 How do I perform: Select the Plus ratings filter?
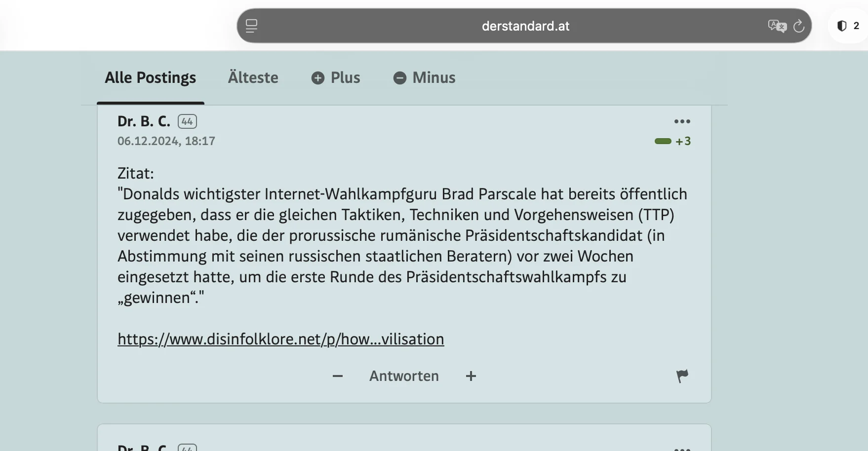tap(336, 77)
